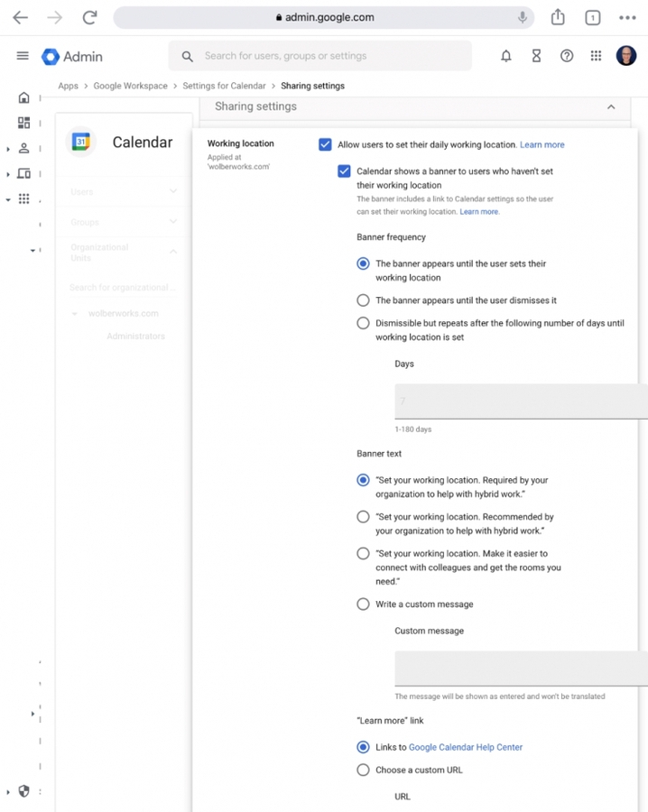Click the browser share icon
Screen dimensions: 648x812
coord(558,17)
